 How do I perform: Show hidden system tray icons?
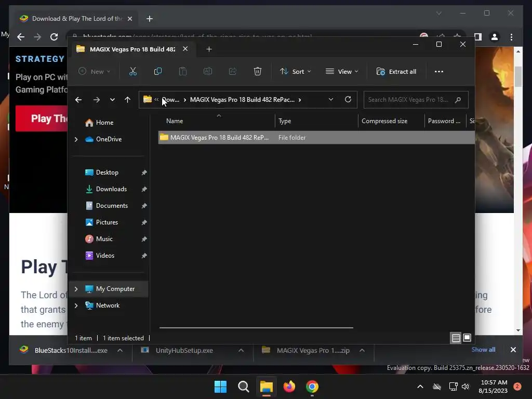click(x=420, y=387)
